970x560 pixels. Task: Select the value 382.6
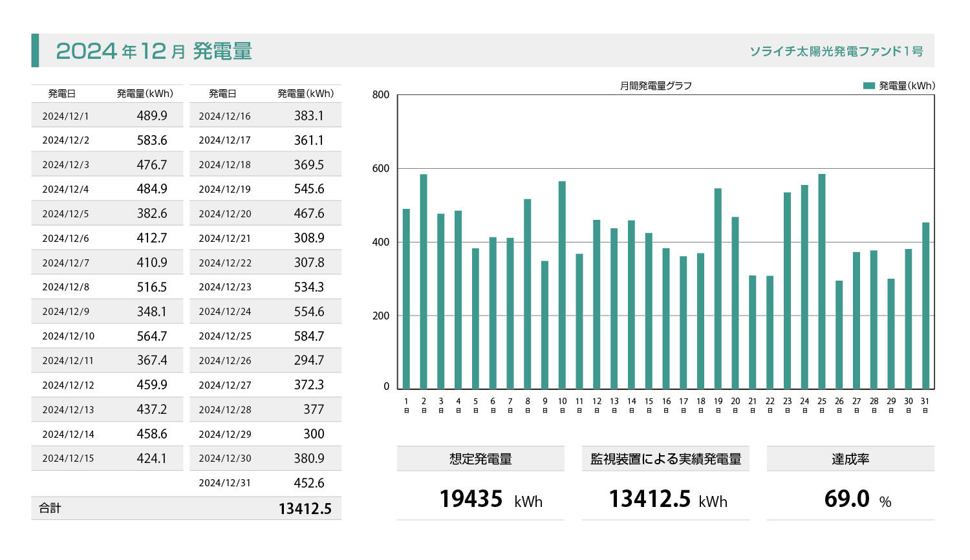(152, 213)
